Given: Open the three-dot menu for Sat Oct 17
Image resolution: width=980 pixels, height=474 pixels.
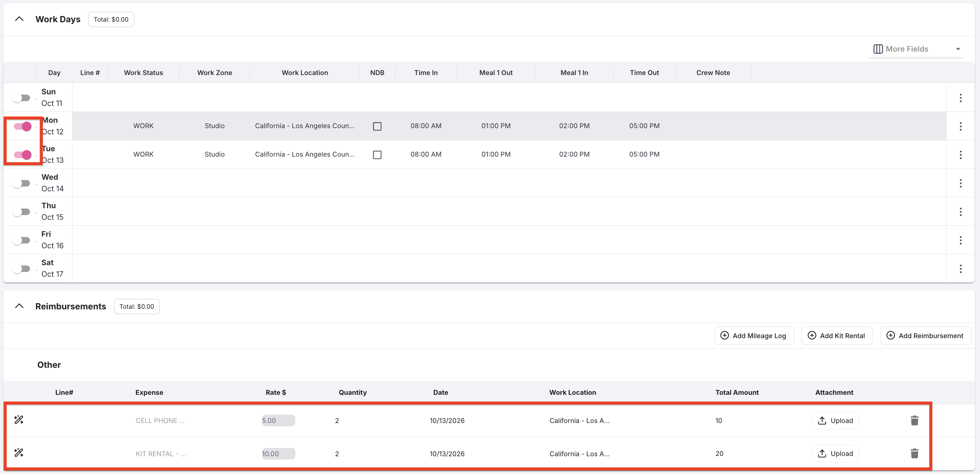Looking at the screenshot, I should [960, 269].
